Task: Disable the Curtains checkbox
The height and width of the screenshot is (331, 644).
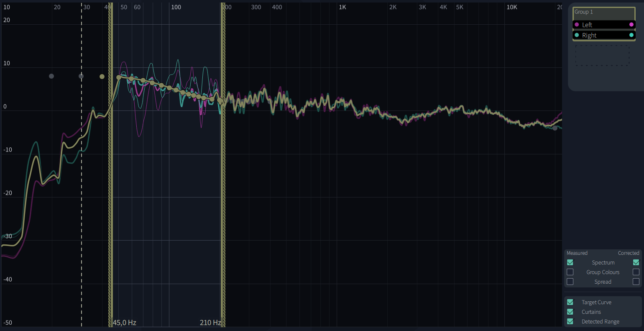Action: (x=570, y=312)
